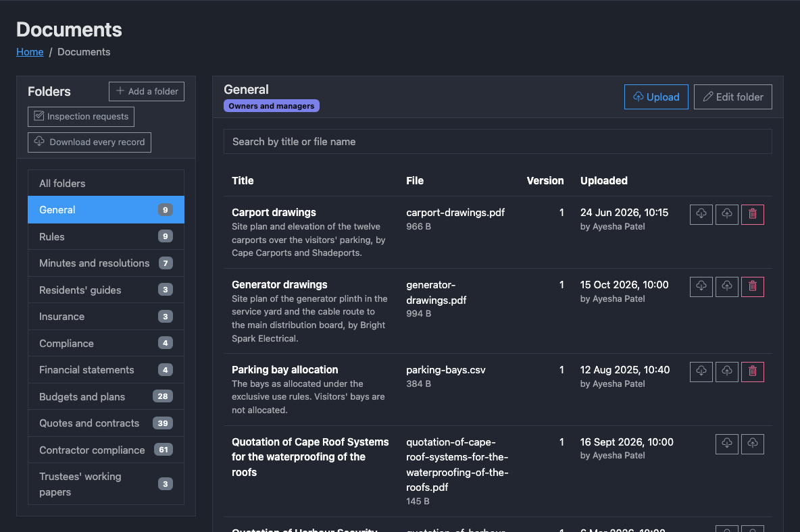The width and height of the screenshot is (800, 532).
Task: Click the Title column header
Action: point(243,181)
